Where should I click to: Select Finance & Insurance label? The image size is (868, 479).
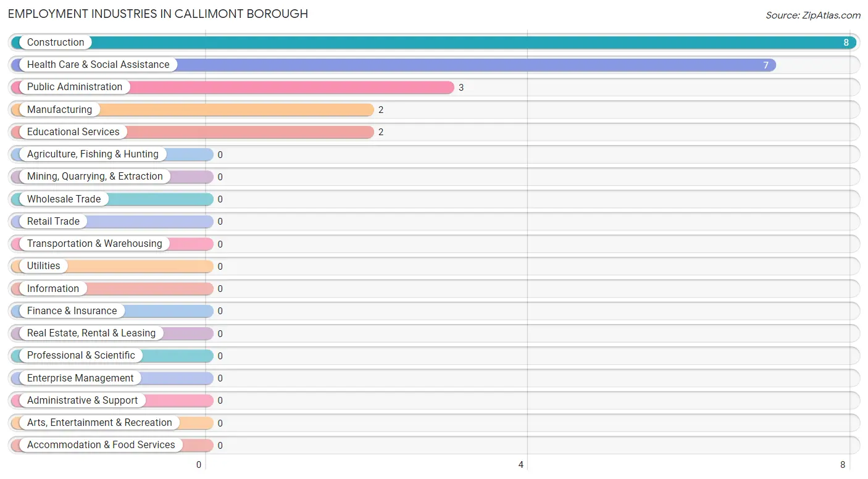coord(72,311)
